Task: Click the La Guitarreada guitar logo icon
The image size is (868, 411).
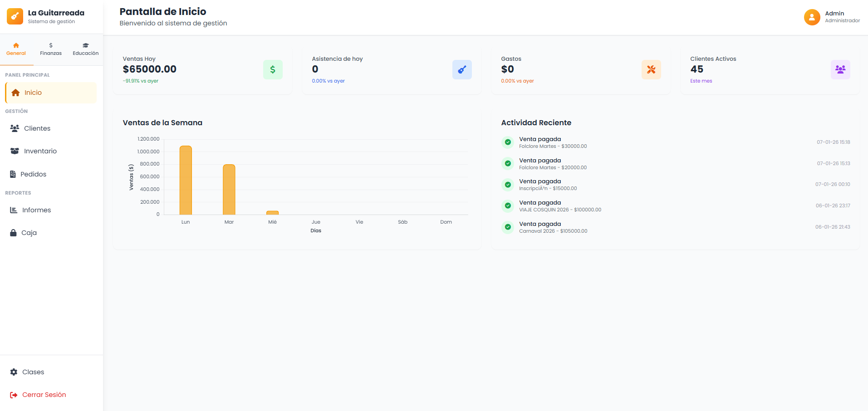Action: 15,16
